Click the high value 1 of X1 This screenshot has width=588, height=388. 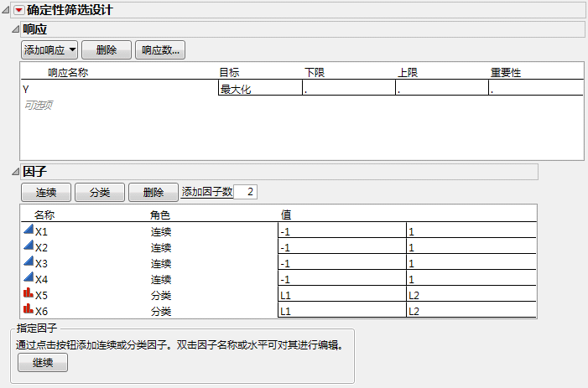click(471, 230)
